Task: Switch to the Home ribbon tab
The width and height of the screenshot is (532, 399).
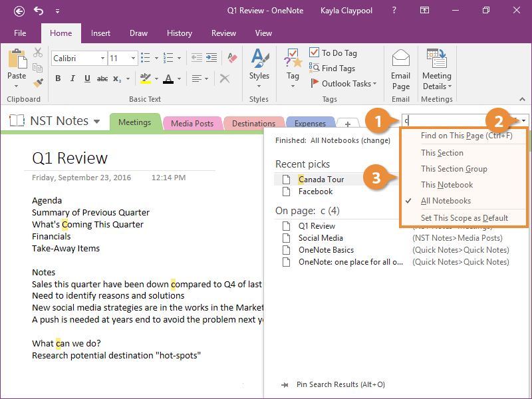Action: click(61, 33)
